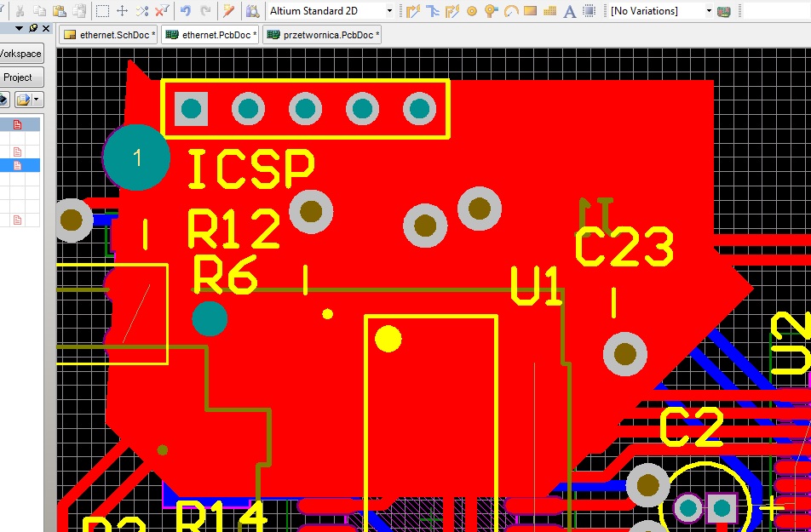Place a Polygon Plane
811x532 pixels.
point(549,10)
